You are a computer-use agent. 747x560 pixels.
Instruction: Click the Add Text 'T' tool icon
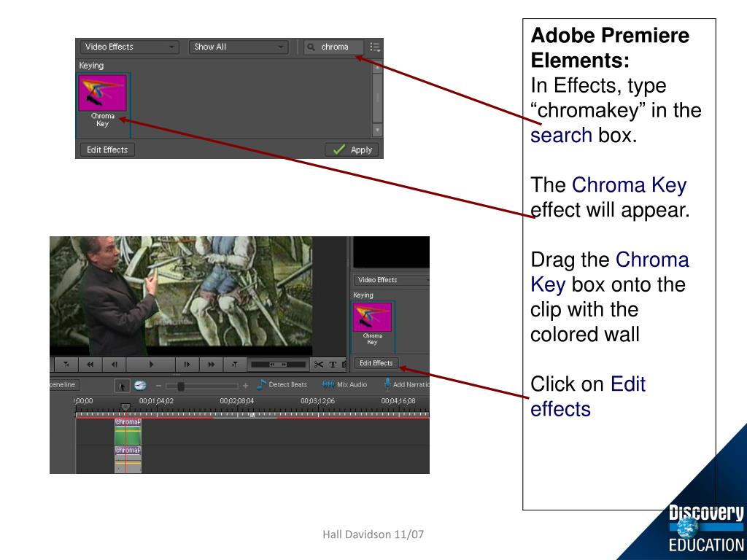click(333, 364)
